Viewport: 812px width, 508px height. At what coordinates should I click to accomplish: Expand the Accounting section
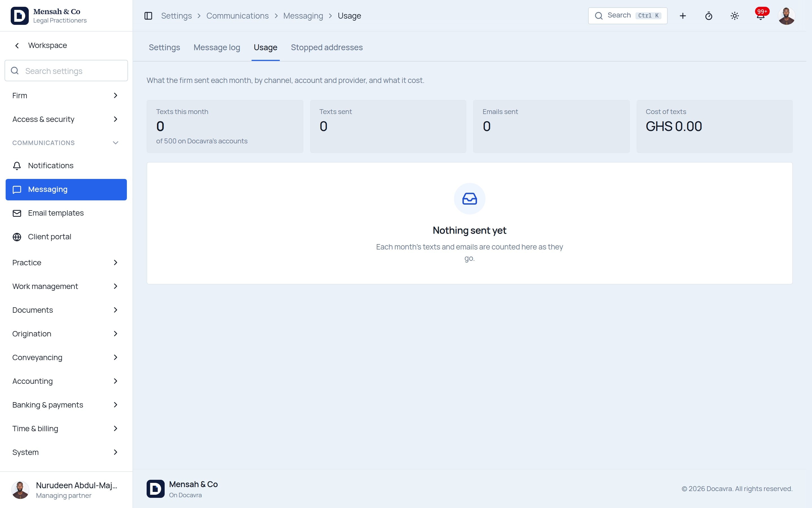[x=66, y=381]
